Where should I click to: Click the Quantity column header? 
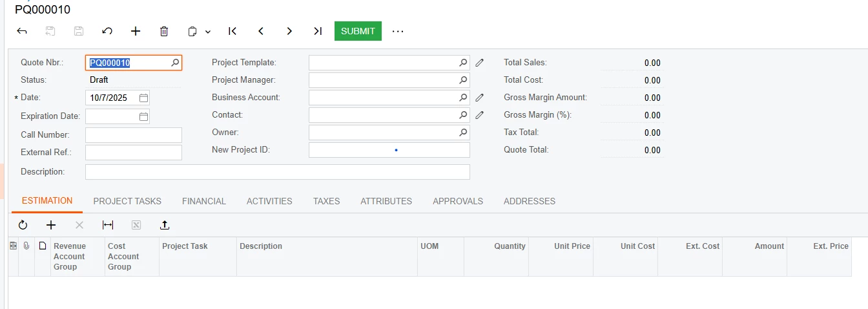tap(496, 257)
